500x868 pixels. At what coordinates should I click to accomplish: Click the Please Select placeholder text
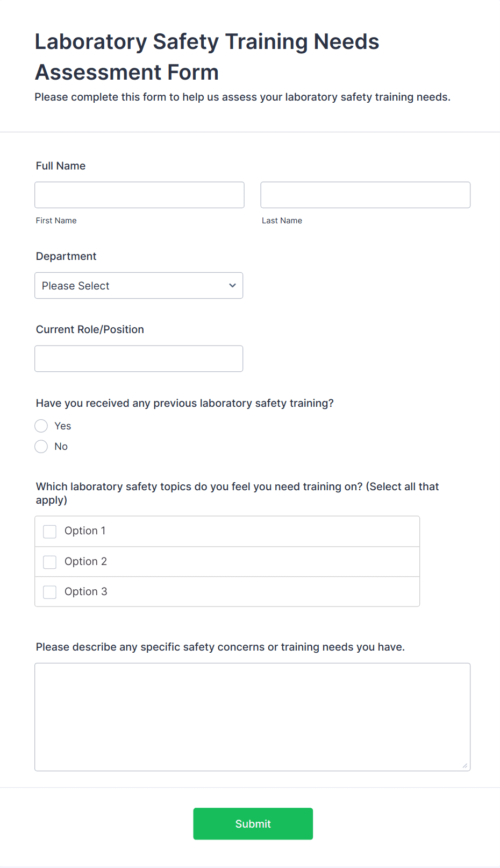point(76,286)
